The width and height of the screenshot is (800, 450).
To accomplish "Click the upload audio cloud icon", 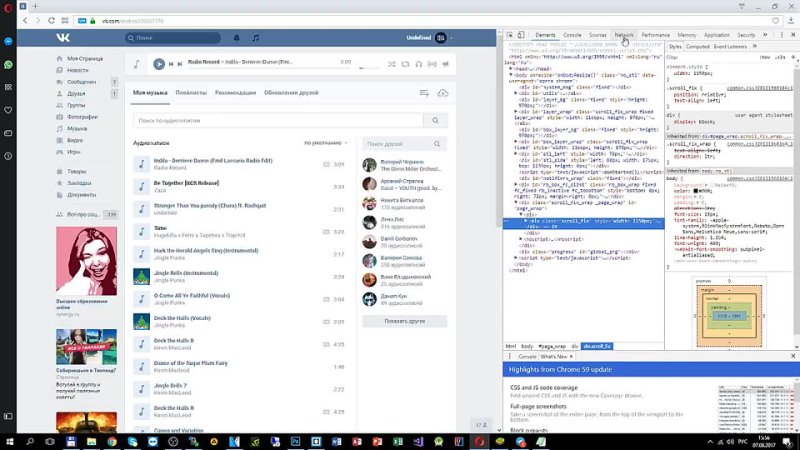I will pos(443,93).
